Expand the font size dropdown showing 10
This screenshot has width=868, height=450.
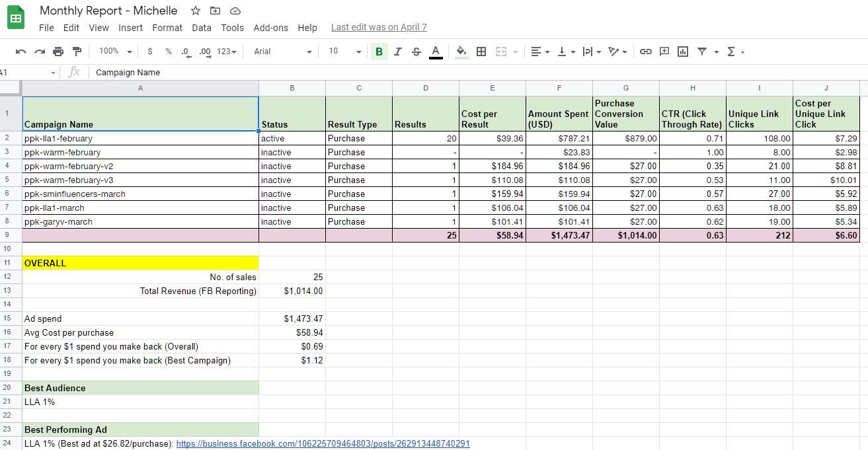coord(345,52)
